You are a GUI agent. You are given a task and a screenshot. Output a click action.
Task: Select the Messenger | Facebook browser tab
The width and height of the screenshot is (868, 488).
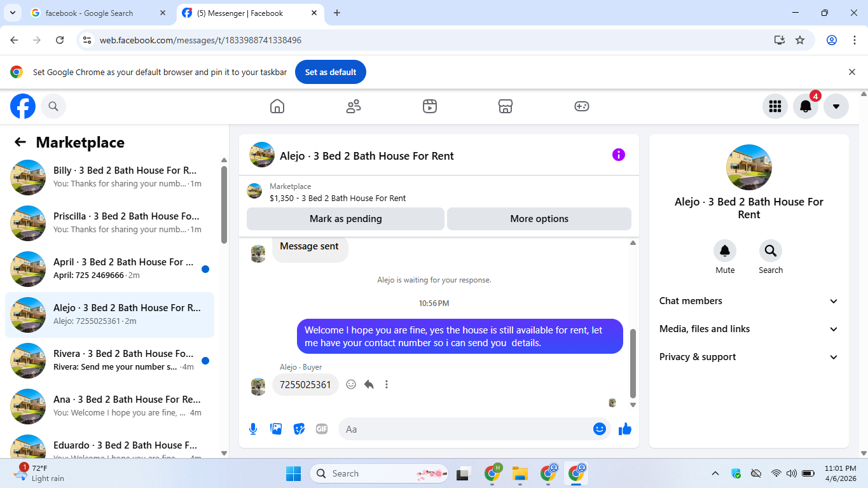tap(249, 13)
